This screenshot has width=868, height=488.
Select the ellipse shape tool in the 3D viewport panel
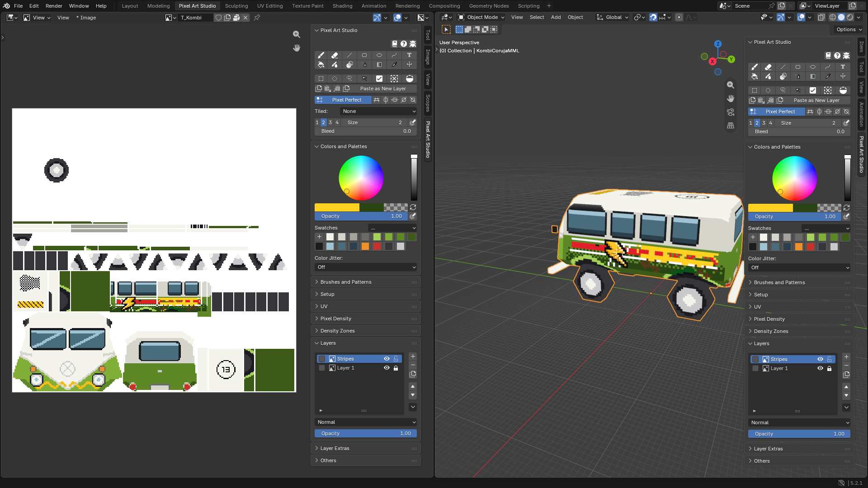coord(813,67)
